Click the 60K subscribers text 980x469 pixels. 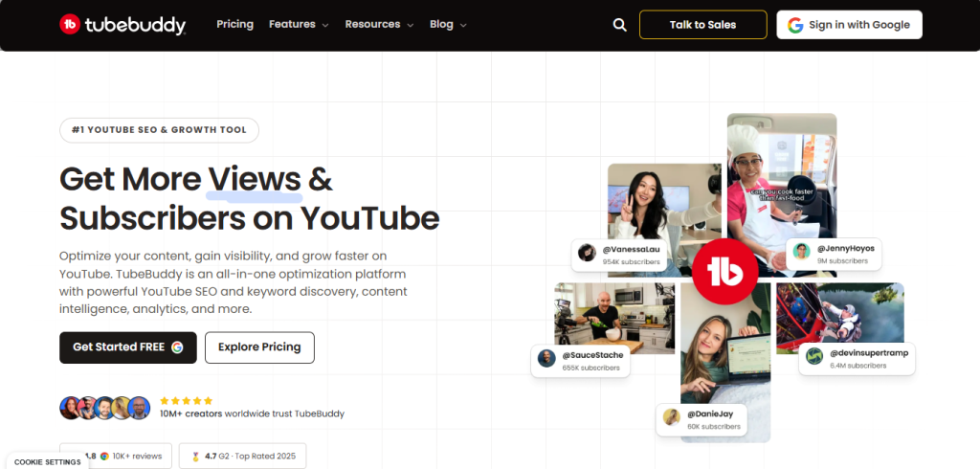pos(714,427)
